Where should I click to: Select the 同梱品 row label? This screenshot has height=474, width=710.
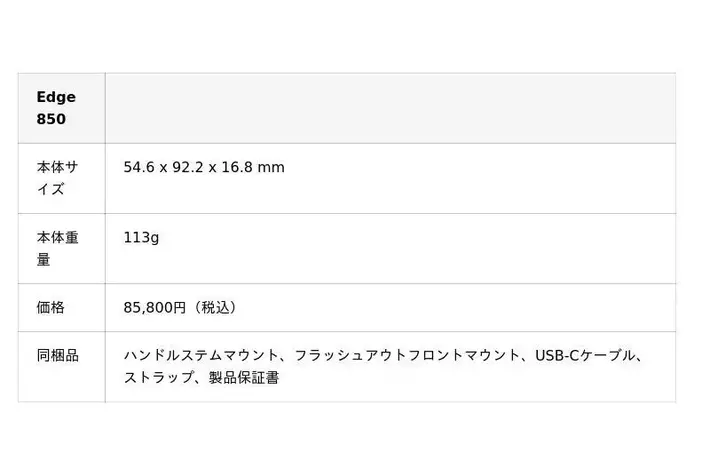point(57,355)
